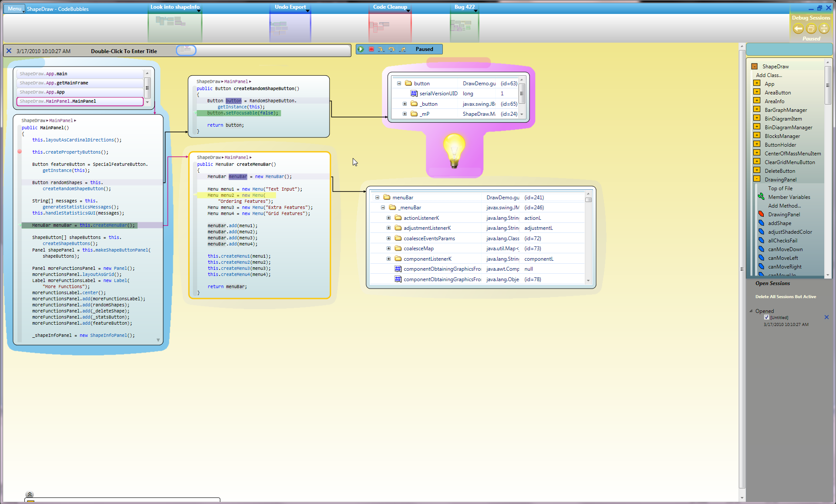Switch to Look into shapeInfo workspace
836x504 pixels.
(175, 24)
